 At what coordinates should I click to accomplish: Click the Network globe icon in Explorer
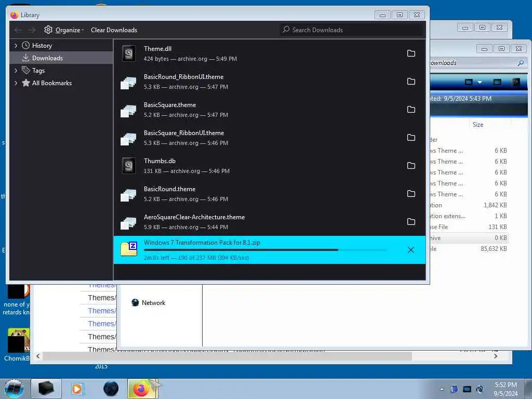click(x=135, y=303)
